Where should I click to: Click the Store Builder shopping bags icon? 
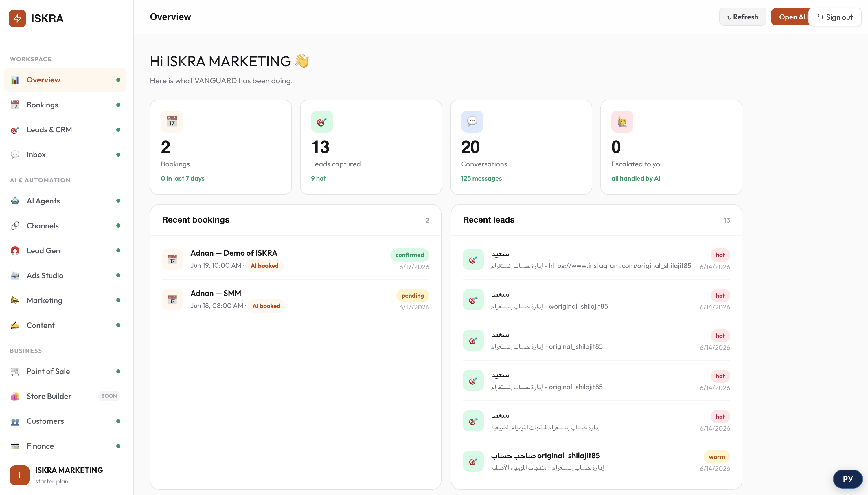pos(15,396)
